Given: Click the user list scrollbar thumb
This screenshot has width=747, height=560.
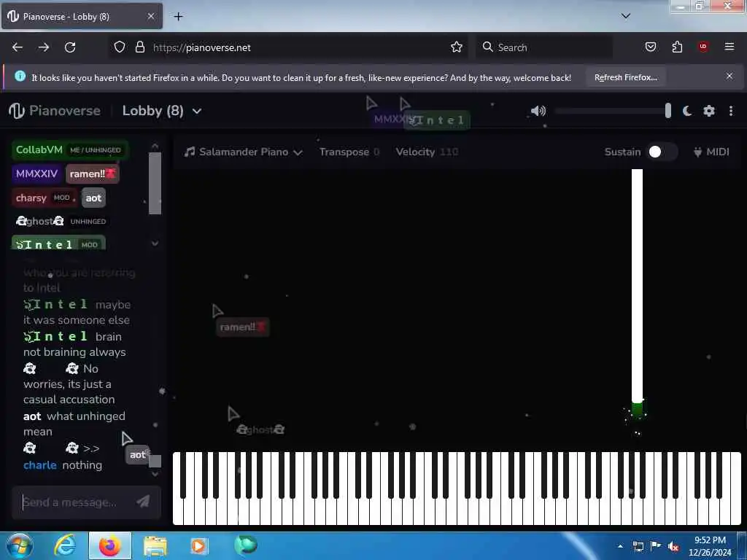Looking at the screenshot, I should [155, 183].
